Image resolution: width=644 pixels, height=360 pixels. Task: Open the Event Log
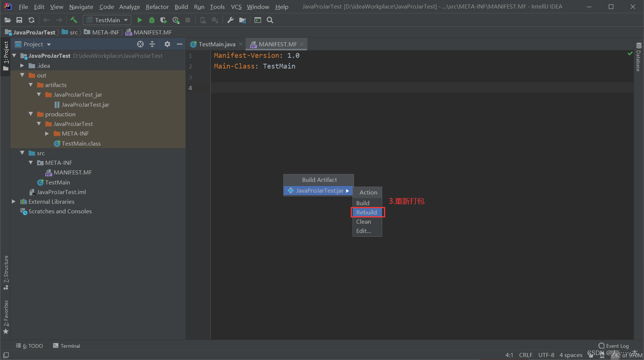point(614,346)
